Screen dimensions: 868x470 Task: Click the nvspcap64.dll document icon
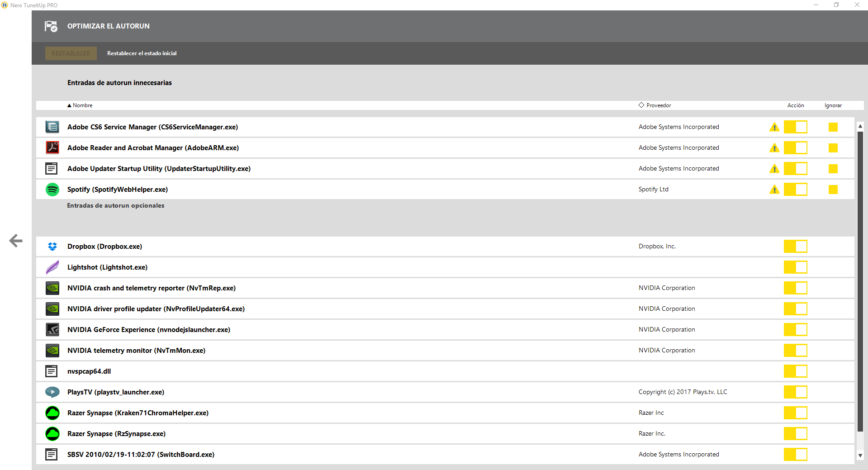pyautogui.click(x=52, y=371)
